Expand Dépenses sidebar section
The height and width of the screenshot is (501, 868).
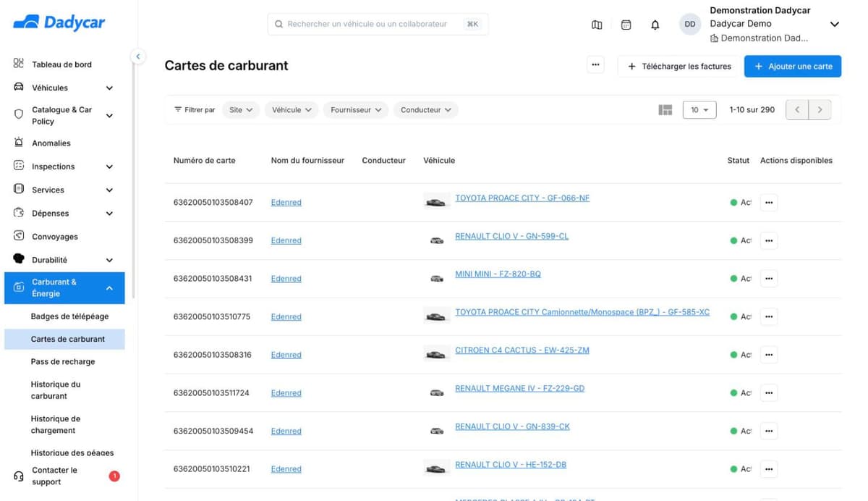[x=109, y=214]
